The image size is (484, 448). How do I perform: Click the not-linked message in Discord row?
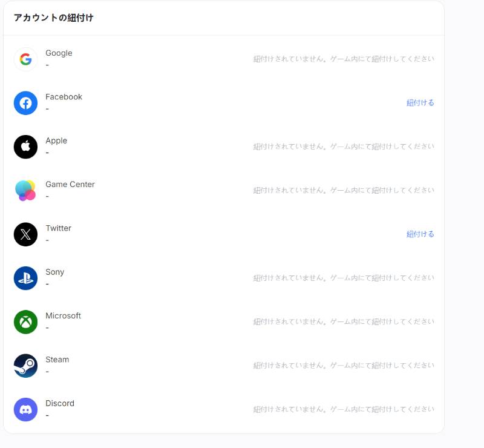pyautogui.click(x=344, y=409)
